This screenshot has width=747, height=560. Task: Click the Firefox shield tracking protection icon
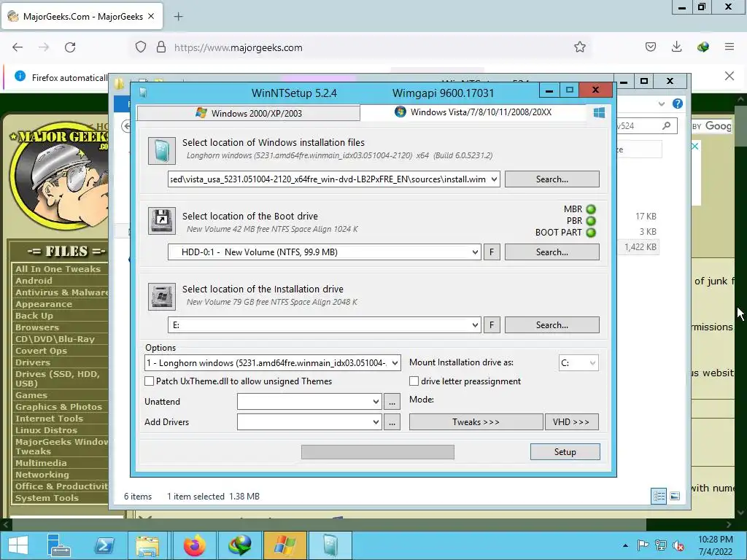click(141, 47)
